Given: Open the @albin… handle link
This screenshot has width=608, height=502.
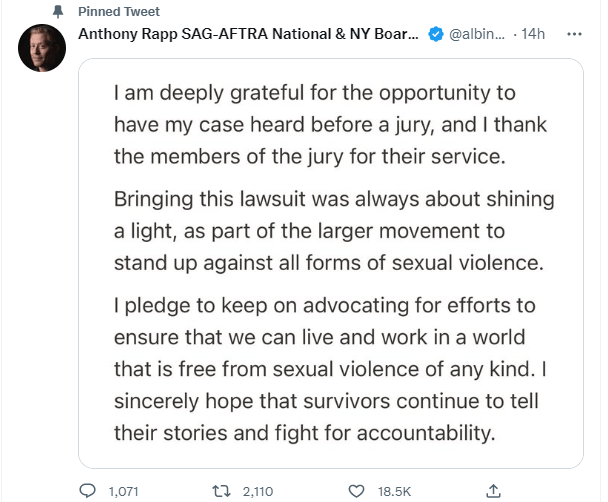Looking at the screenshot, I should 478,34.
